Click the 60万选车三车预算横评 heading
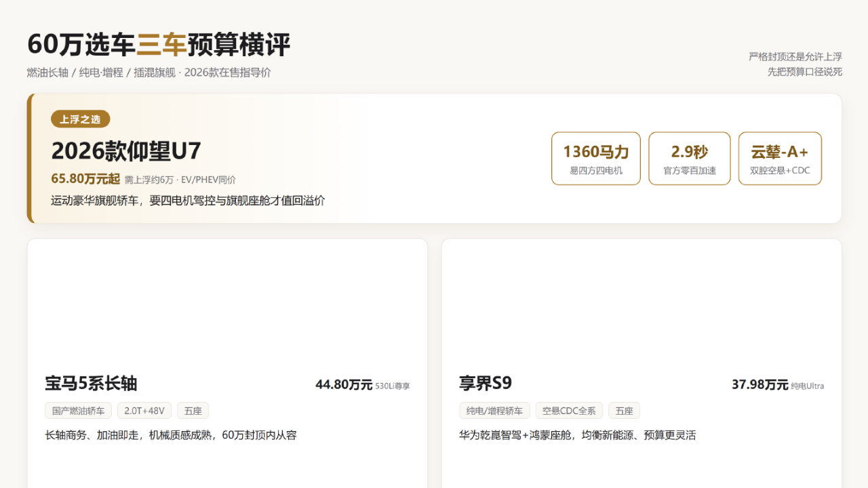This screenshot has width=868, height=488. [159, 45]
